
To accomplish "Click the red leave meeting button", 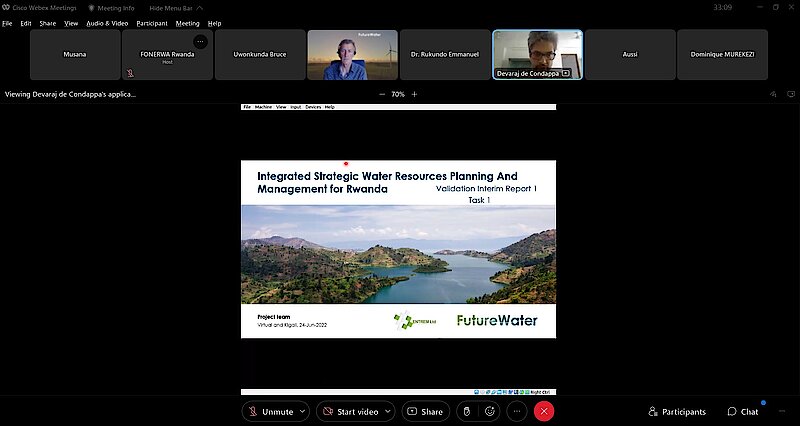I will pyautogui.click(x=544, y=411).
